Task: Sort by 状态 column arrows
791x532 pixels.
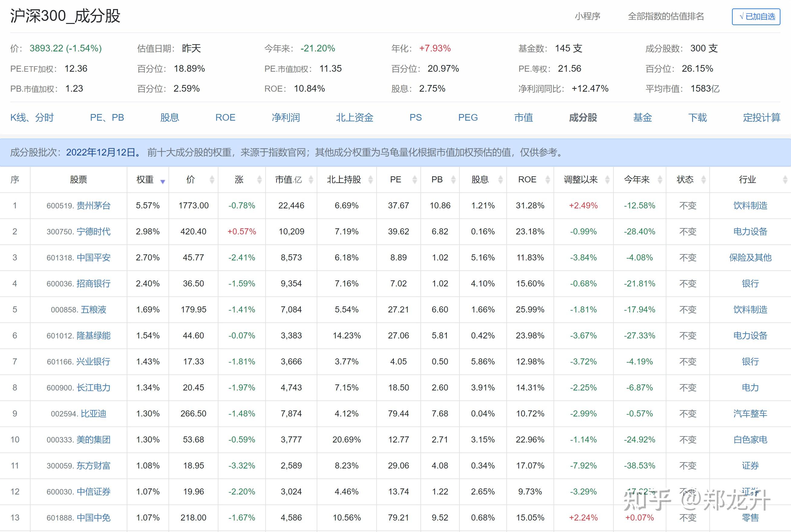Action: coord(704,179)
